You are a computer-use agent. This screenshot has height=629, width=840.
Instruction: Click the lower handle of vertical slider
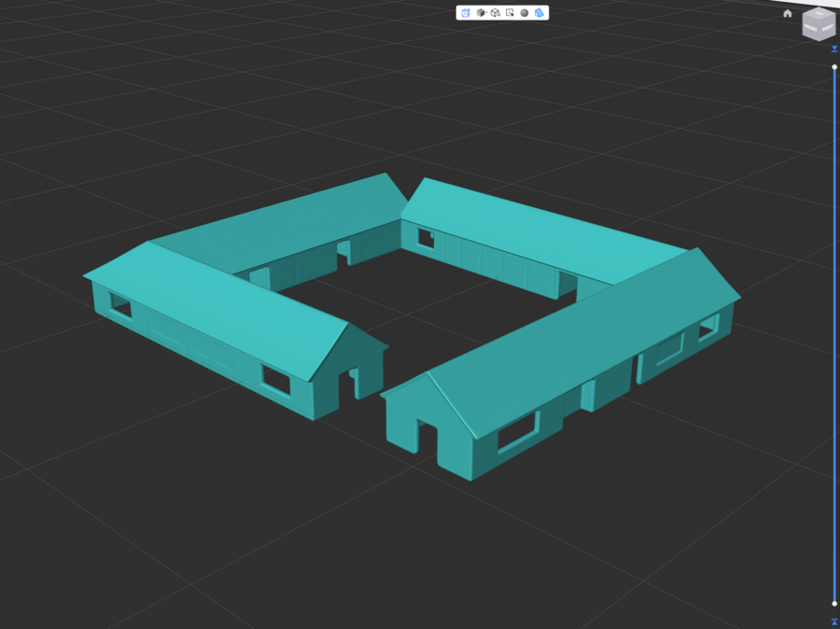pyautogui.click(x=834, y=604)
